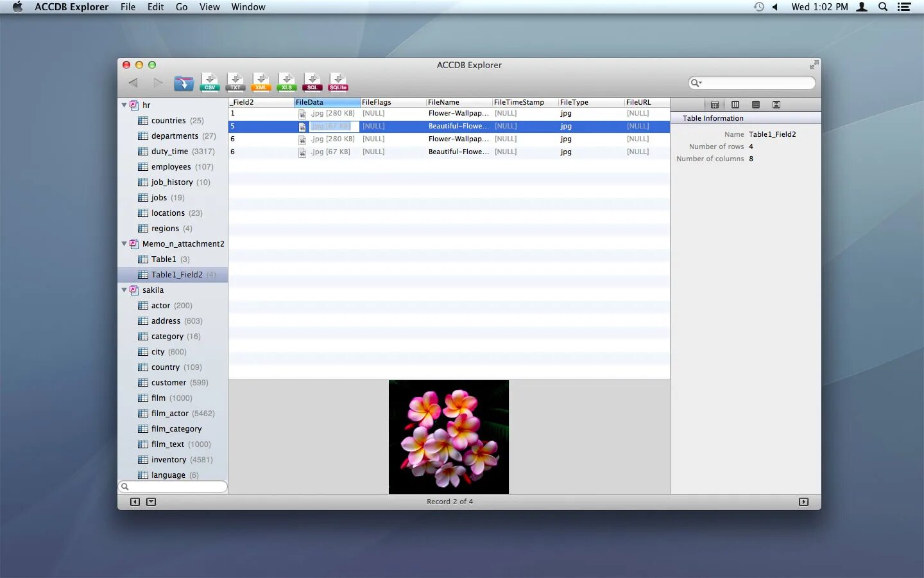Export table as SQL
The image size is (924, 578).
point(312,82)
